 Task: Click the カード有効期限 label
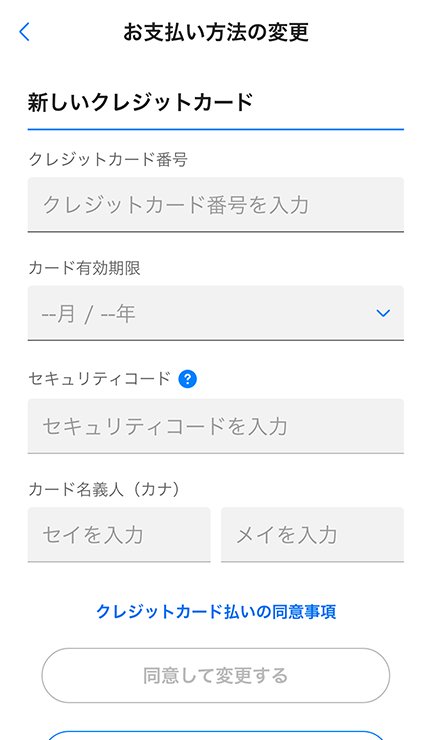[x=84, y=268]
